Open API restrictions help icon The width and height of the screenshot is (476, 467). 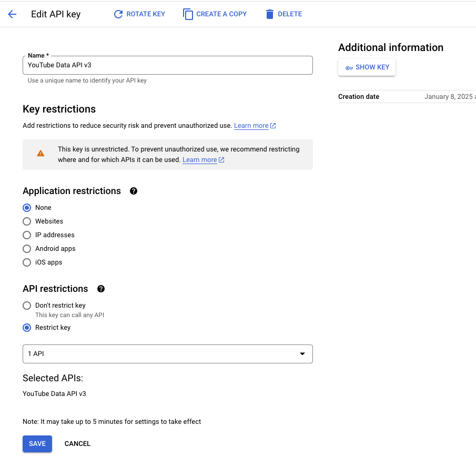click(x=101, y=289)
